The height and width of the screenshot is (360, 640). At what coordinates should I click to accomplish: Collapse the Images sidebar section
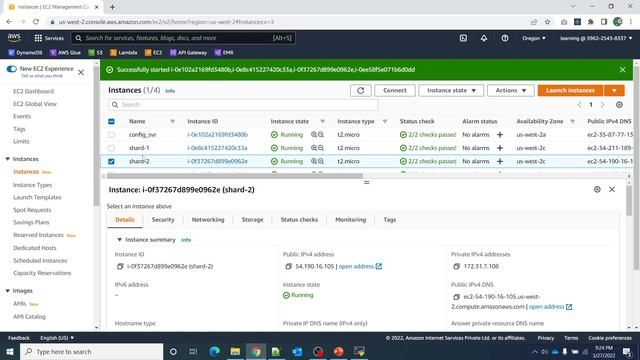(x=8, y=291)
